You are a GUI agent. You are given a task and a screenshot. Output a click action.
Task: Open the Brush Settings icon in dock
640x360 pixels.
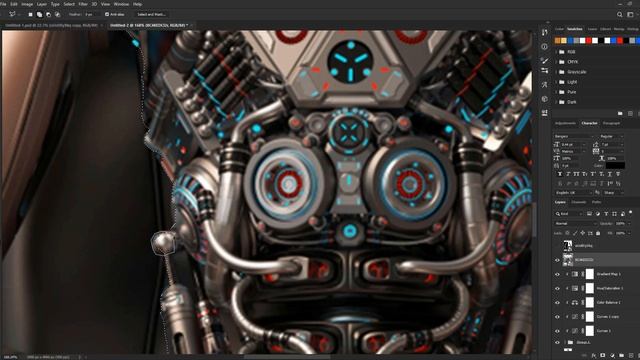544,71
